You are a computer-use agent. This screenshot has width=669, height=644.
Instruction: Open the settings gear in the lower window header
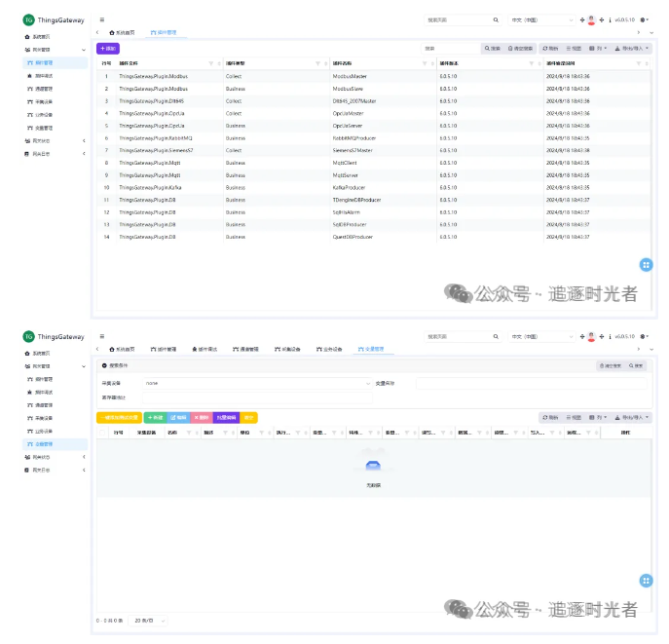(644, 337)
